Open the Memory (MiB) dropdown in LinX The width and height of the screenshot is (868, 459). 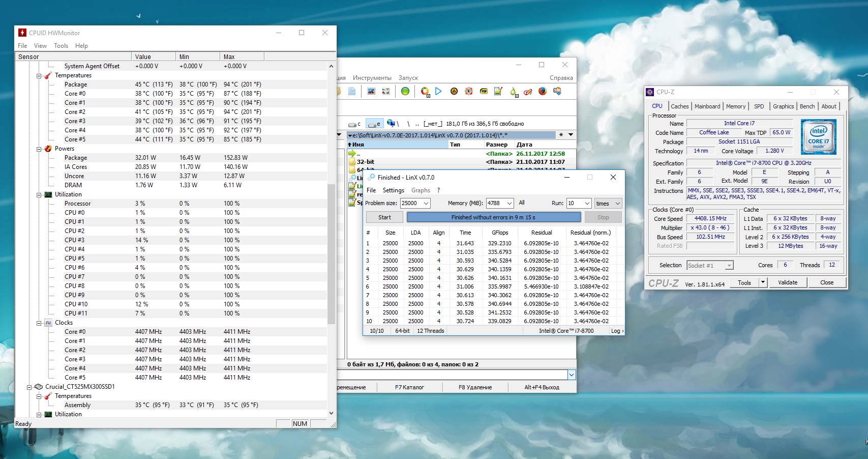click(510, 203)
